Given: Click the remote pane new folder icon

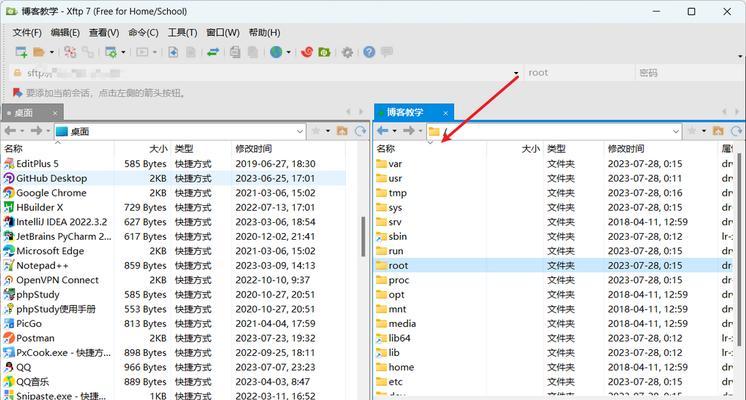Looking at the screenshot, I should point(718,130).
